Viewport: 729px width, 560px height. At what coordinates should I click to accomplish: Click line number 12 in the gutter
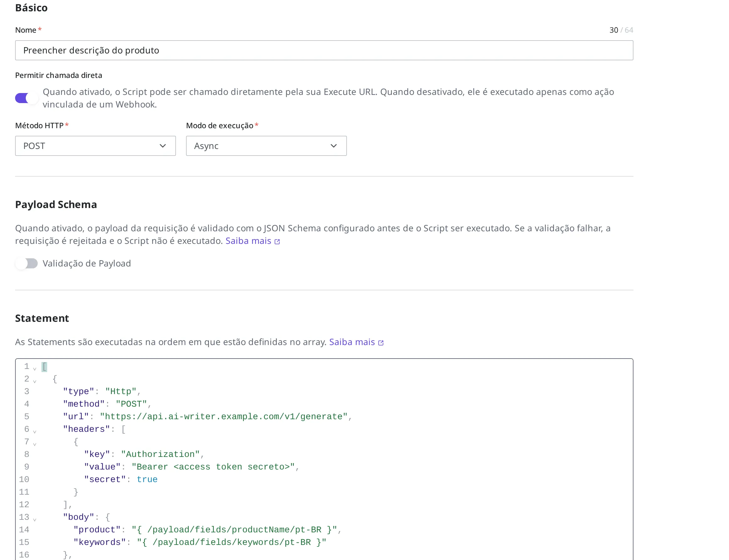pyautogui.click(x=24, y=504)
